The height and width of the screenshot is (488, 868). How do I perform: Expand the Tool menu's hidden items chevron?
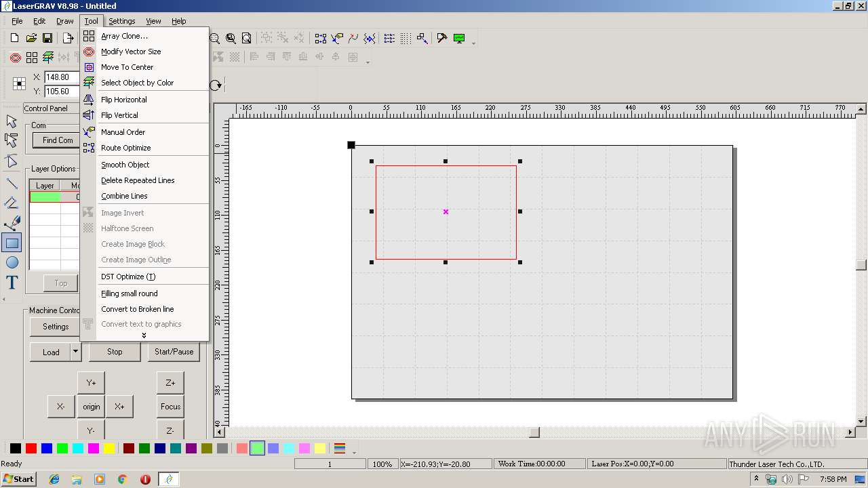coord(144,335)
